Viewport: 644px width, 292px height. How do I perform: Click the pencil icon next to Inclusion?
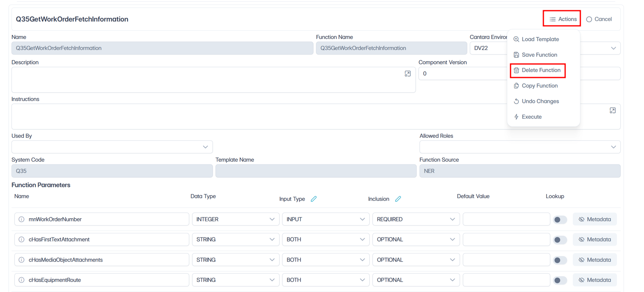pyautogui.click(x=398, y=199)
